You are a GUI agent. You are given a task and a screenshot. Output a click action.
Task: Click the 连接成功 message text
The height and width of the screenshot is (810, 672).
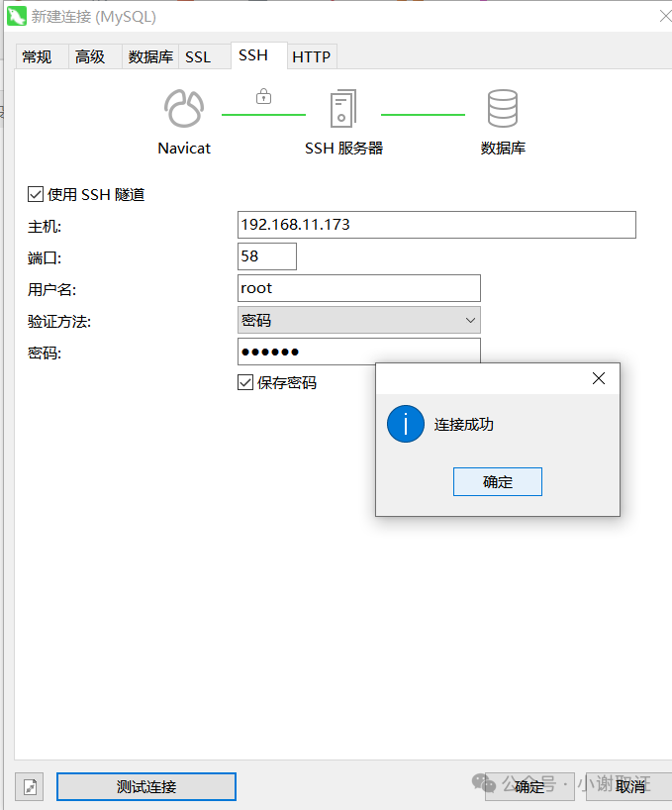click(464, 425)
